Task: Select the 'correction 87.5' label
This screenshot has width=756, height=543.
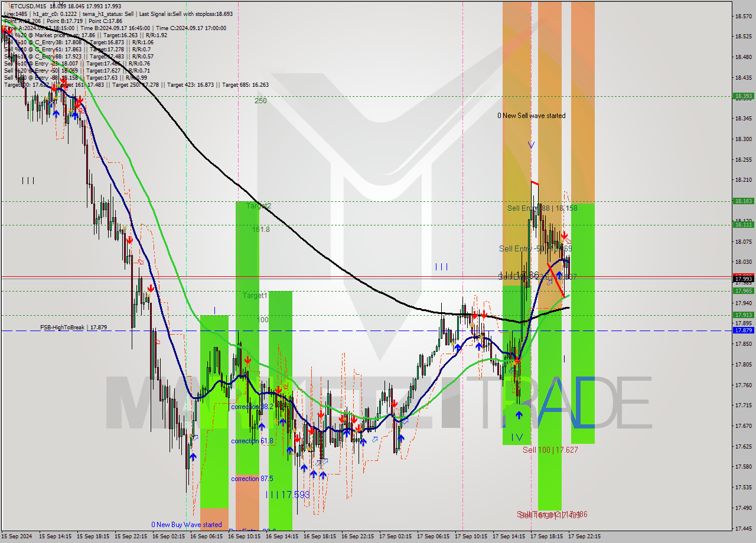Action: (x=252, y=479)
